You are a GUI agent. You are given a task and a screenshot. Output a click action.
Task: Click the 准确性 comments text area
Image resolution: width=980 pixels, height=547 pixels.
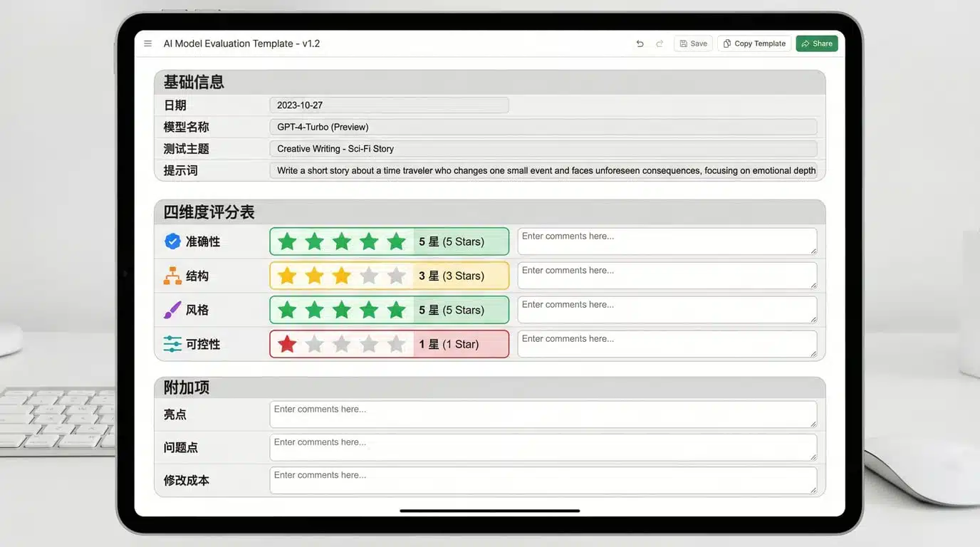[x=667, y=241]
